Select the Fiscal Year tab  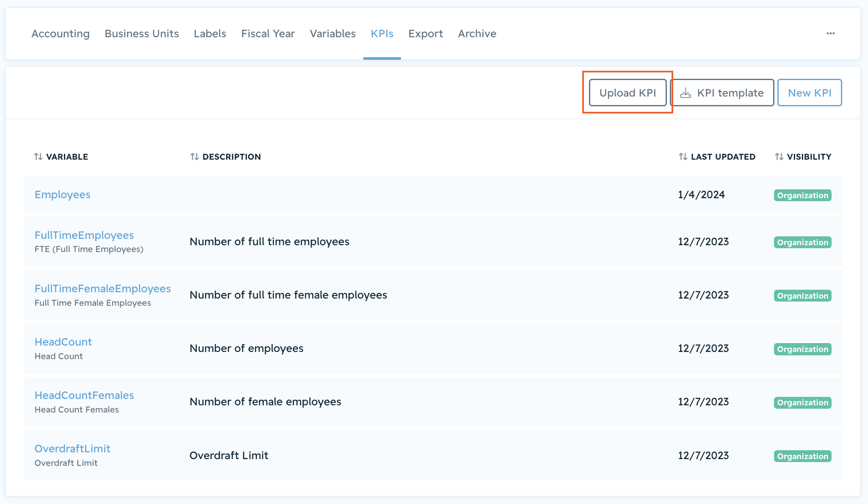(x=268, y=33)
